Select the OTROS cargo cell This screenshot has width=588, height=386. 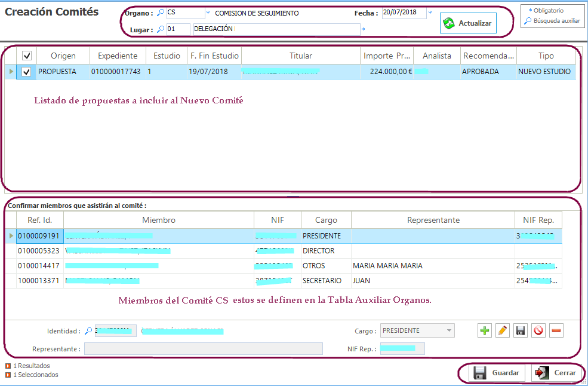pos(326,266)
